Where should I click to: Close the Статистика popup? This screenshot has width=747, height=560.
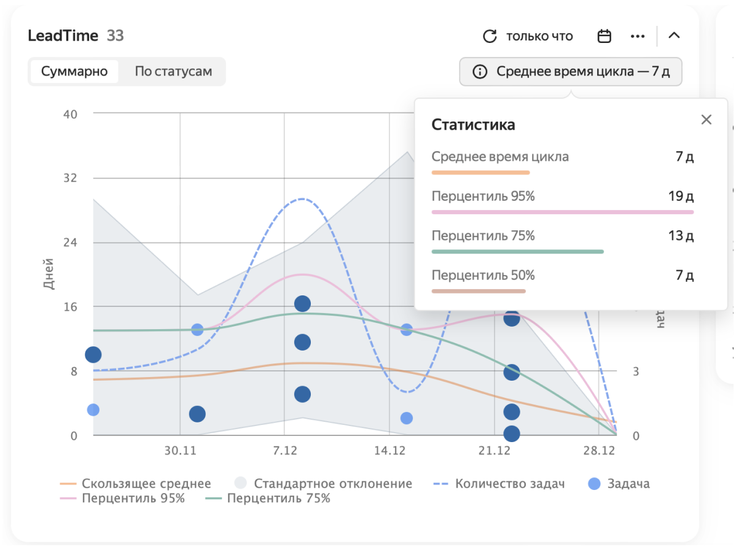click(x=706, y=120)
